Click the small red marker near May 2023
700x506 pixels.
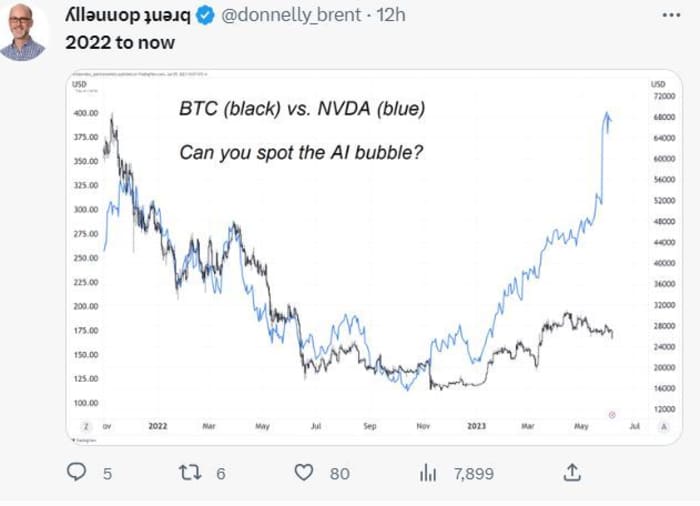612,415
